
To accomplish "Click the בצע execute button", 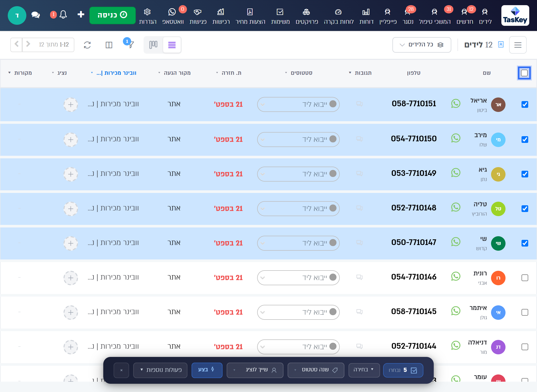I will pos(207,370).
